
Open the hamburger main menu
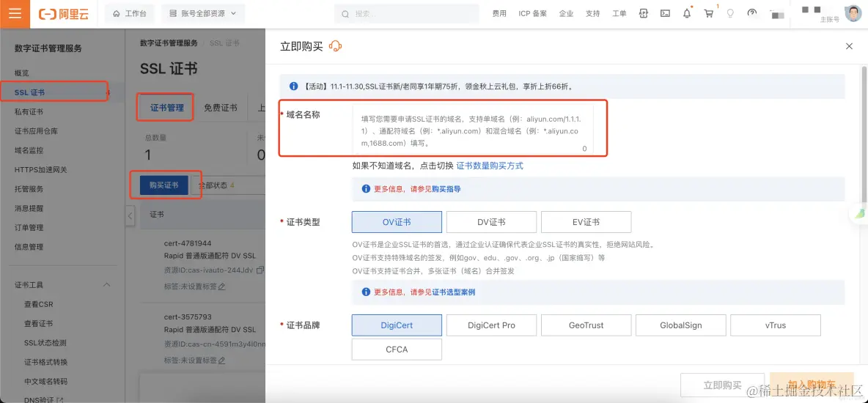pos(15,14)
